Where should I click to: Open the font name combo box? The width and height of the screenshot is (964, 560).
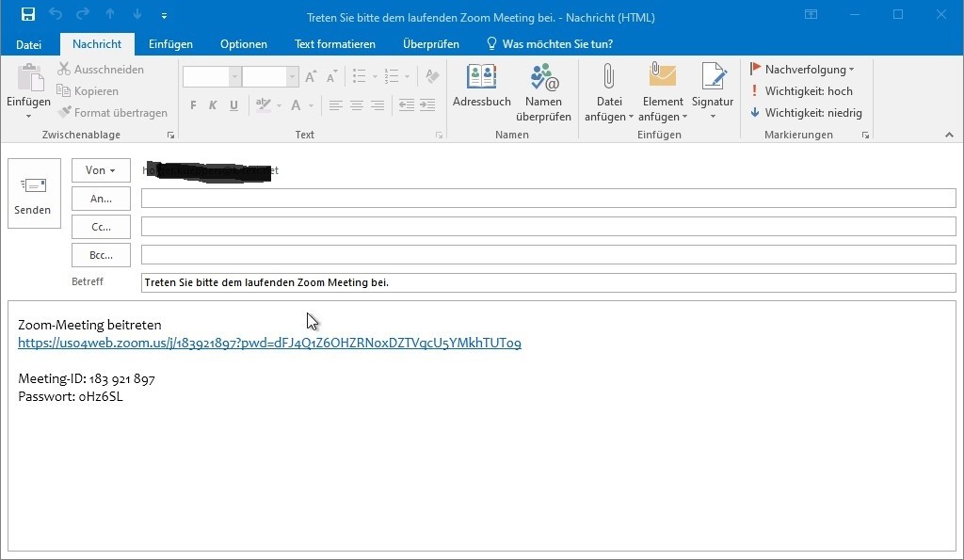click(212, 77)
